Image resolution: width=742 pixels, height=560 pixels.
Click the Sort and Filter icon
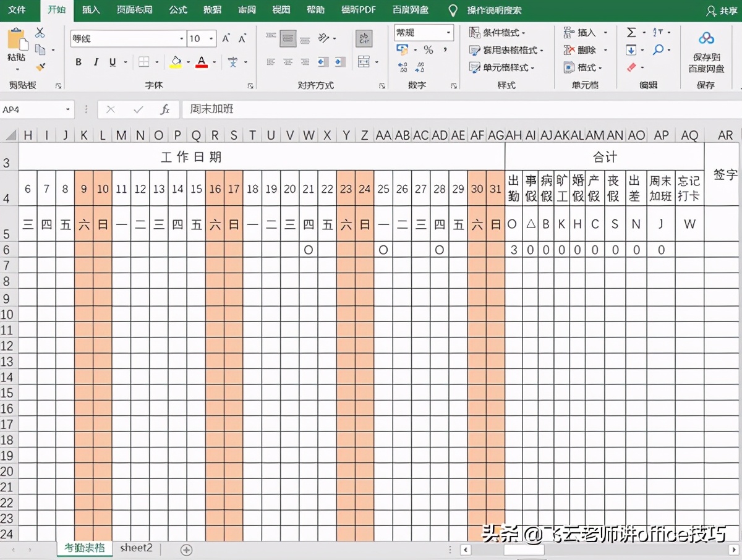(x=658, y=33)
